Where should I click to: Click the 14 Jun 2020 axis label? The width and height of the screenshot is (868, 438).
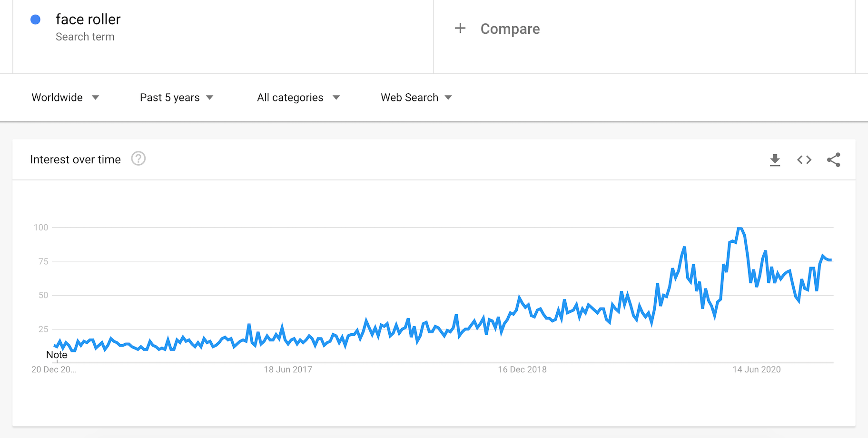pos(756,369)
